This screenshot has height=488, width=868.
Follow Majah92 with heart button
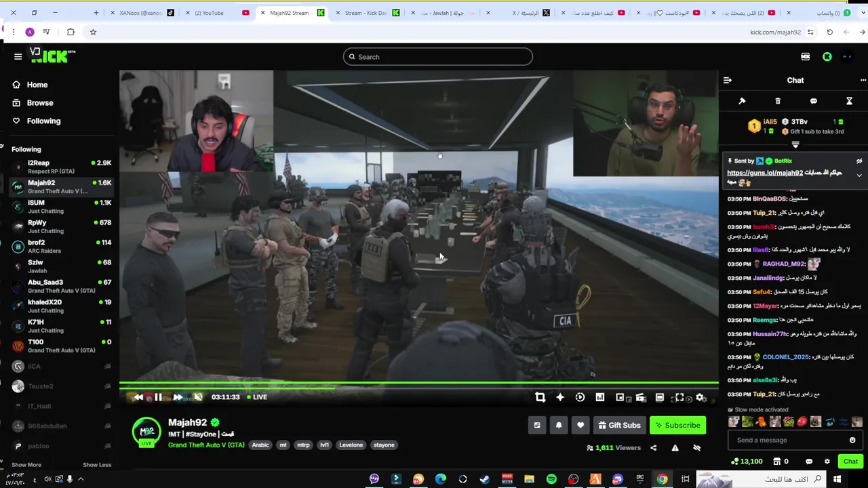pyautogui.click(x=580, y=426)
